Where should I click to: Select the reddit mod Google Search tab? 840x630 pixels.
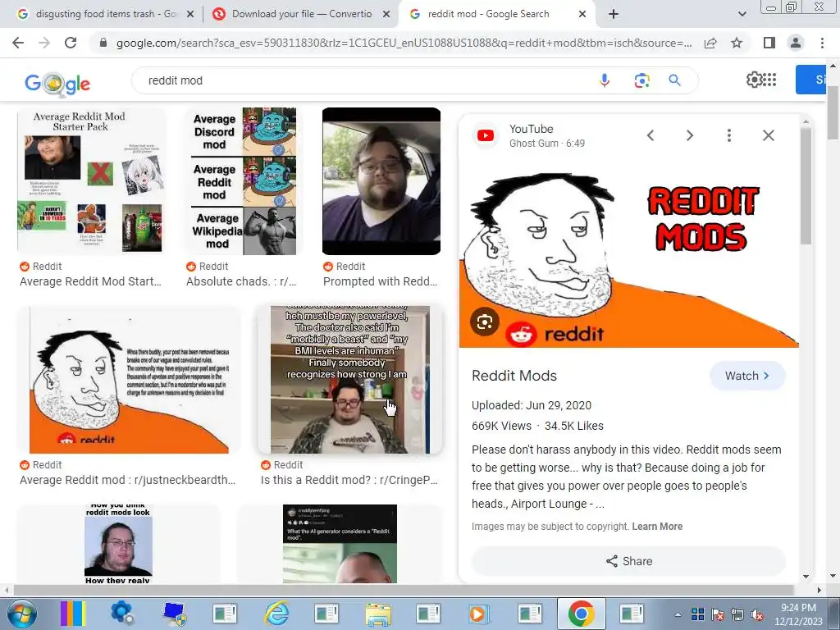[488, 14]
